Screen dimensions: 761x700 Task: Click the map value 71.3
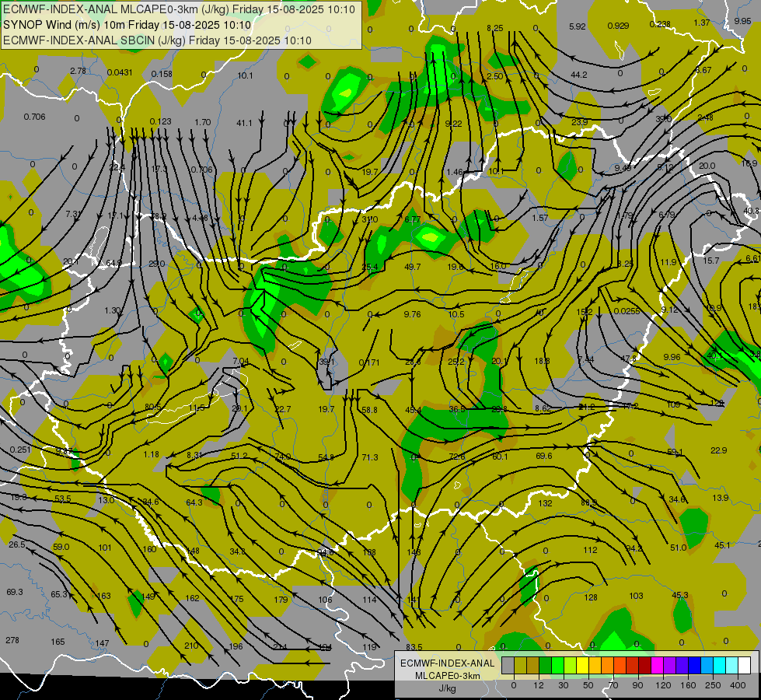pos(370,457)
